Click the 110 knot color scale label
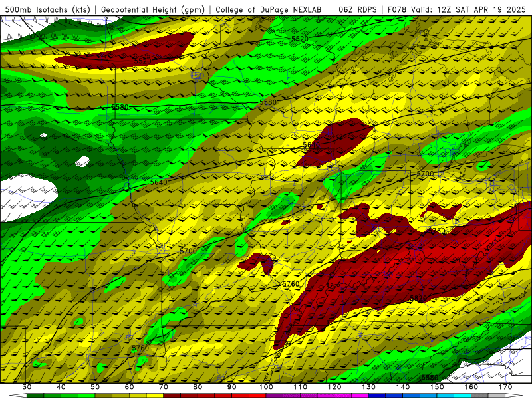Screen dimensions: 532x399 [301, 387]
